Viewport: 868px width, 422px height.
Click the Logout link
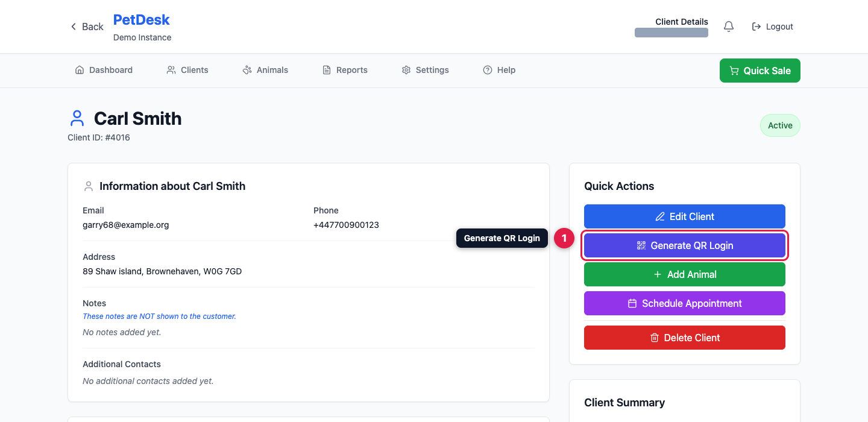773,27
